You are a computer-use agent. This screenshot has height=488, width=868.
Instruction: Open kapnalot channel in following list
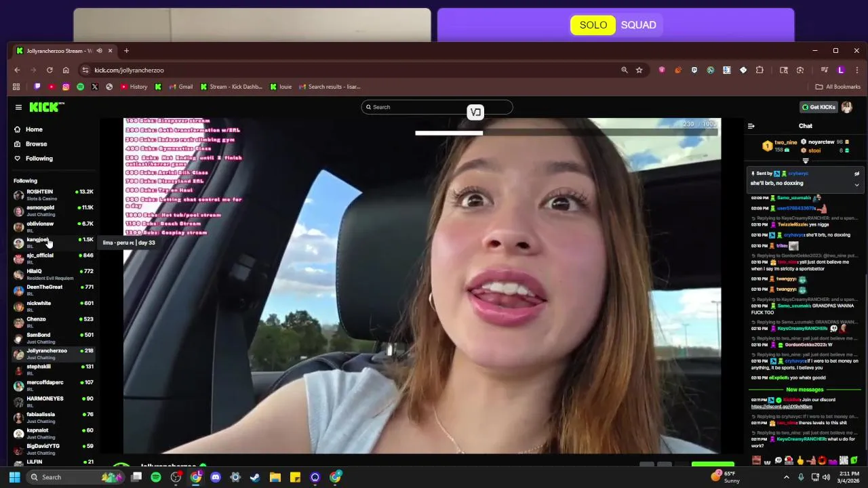(54, 434)
